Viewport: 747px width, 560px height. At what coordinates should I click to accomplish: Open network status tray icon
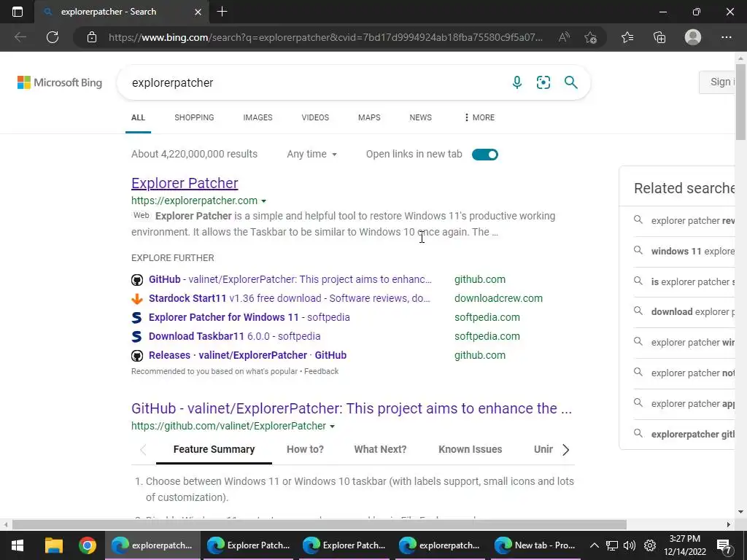(x=612, y=545)
